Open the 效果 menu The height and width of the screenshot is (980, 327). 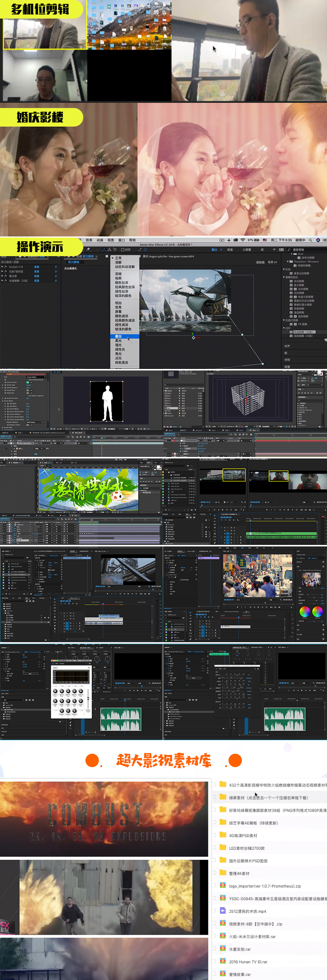(x=89, y=240)
